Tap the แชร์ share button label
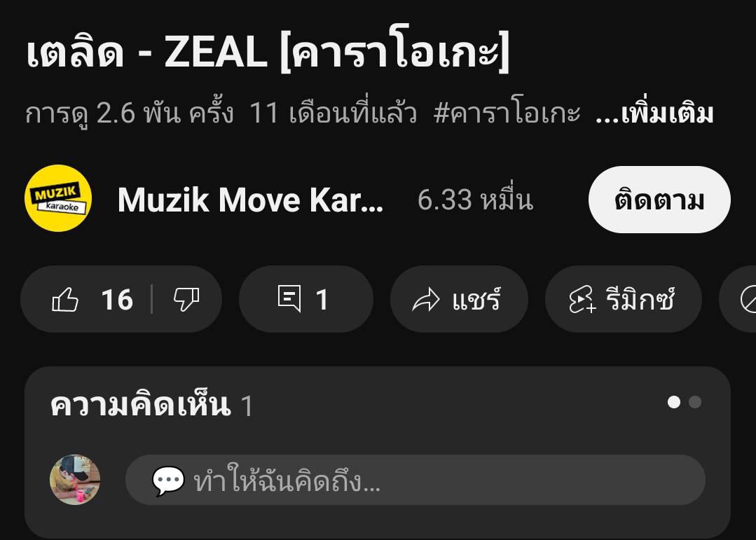756x540 pixels. [476, 299]
